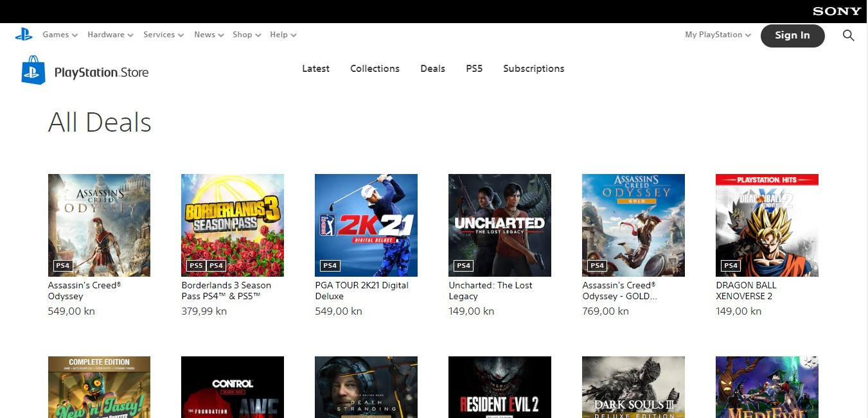
Task: Open Assassin's Creed Odyssey cover thumbnail
Action: coord(99,225)
